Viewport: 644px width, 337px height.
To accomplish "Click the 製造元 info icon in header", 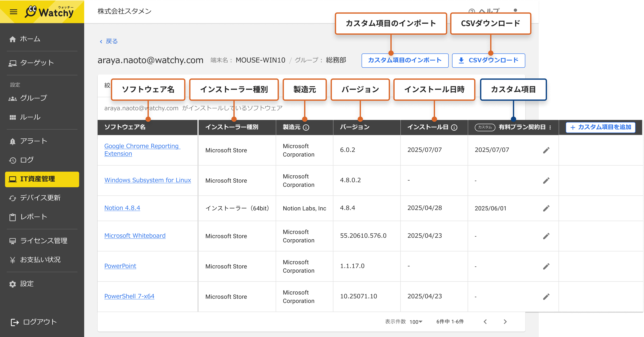I will click(306, 127).
